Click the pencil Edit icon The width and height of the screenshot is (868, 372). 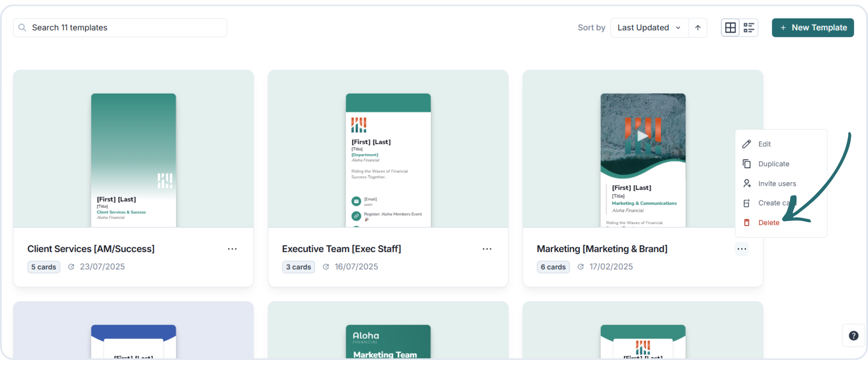(746, 144)
